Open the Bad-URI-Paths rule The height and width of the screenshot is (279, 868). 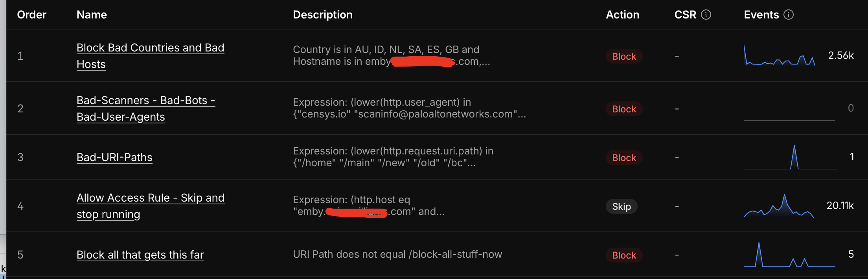tap(114, 157)
